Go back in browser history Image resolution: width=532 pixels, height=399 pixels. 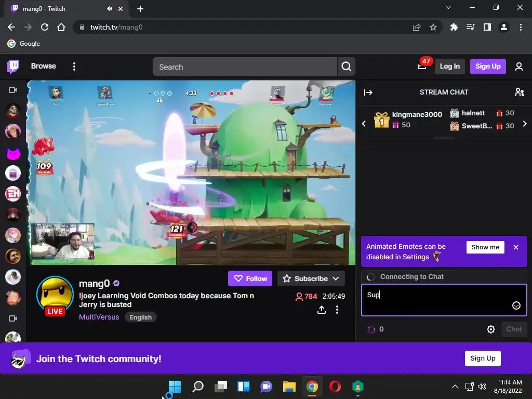(x=11, y=27)
